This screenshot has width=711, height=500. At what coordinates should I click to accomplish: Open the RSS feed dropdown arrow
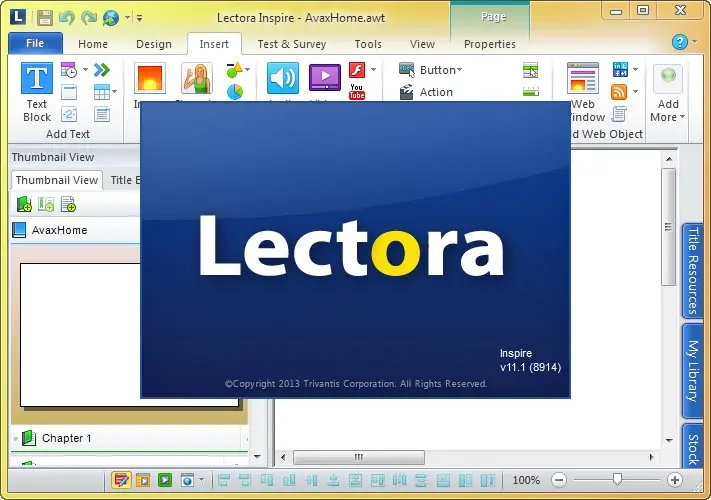(635, 92)
